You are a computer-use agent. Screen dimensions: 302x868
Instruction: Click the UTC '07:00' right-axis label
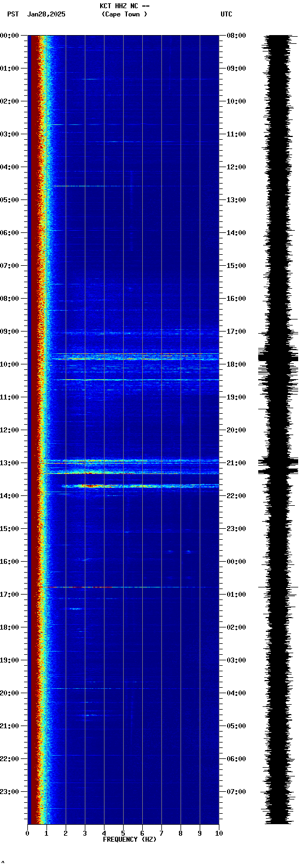[x=236, y=792]
